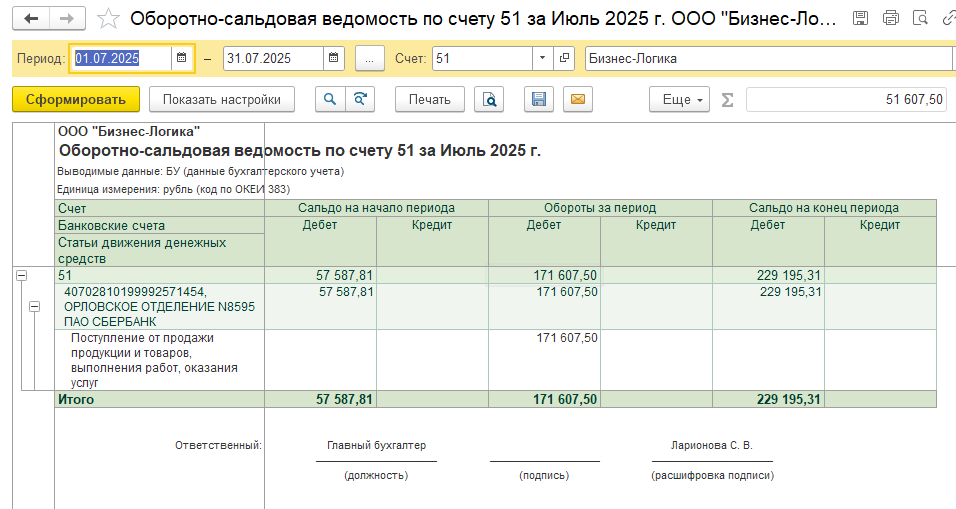Image resolution: width=956 pixels, height=509 pixels.
Task: Collapse the account 51 row group
Action: (x=21, y=276)
